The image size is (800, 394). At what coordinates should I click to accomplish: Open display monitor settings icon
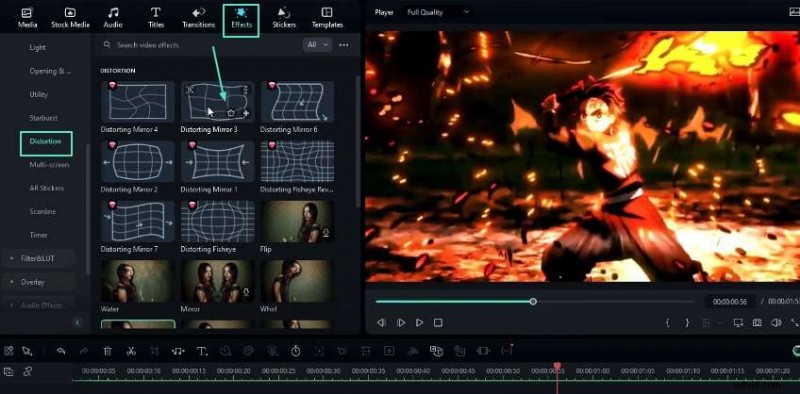point(738,323)
